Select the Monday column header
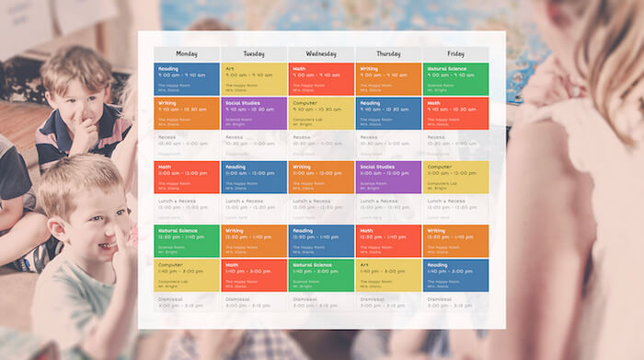Viewport: 644px width, 360px height. 187,53
